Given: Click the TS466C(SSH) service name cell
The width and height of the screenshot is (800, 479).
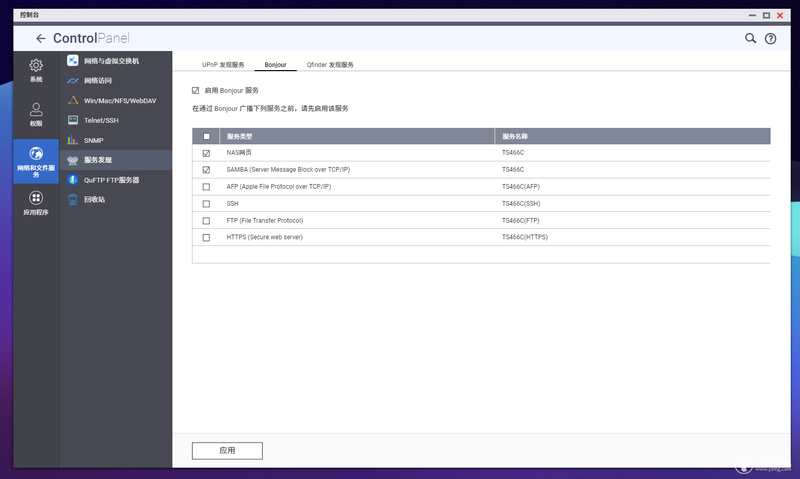Looking at the screenshot, I should tap(521, 204).
